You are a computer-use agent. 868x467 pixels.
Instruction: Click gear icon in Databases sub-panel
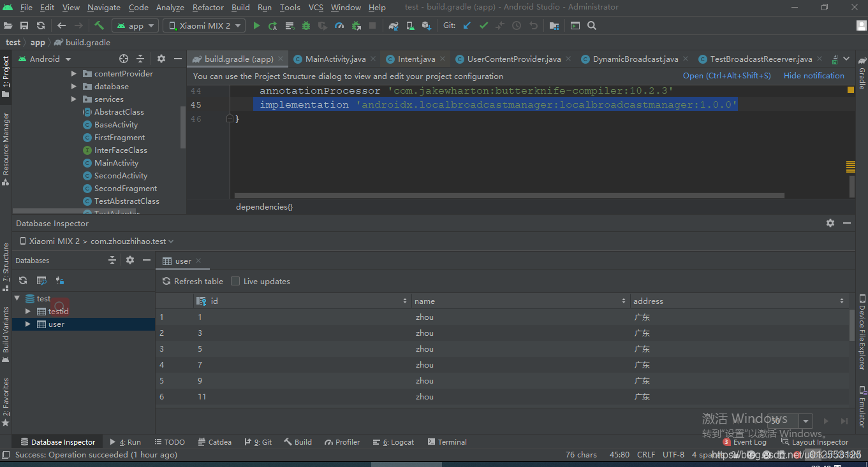130,260
